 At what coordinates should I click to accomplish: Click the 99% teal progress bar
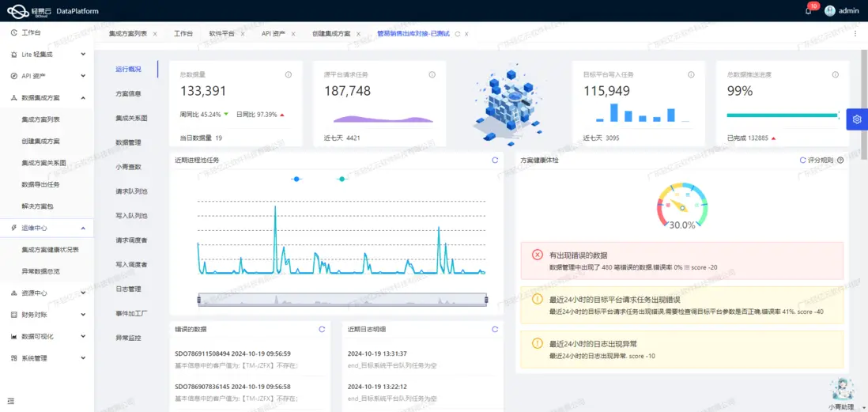click(x=782, y=115)
